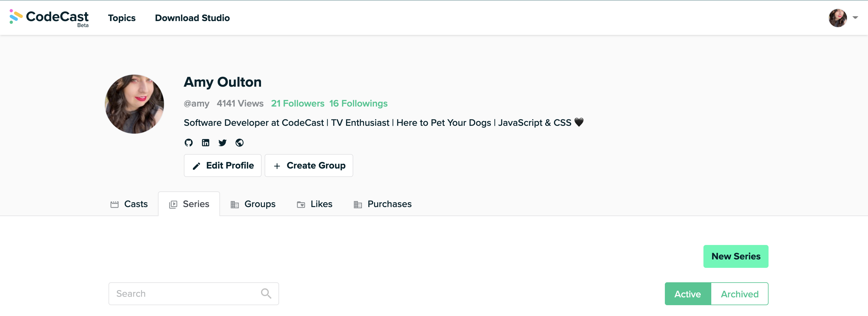
Task: Switch the series filter to Archived
Action: (739, 294)
